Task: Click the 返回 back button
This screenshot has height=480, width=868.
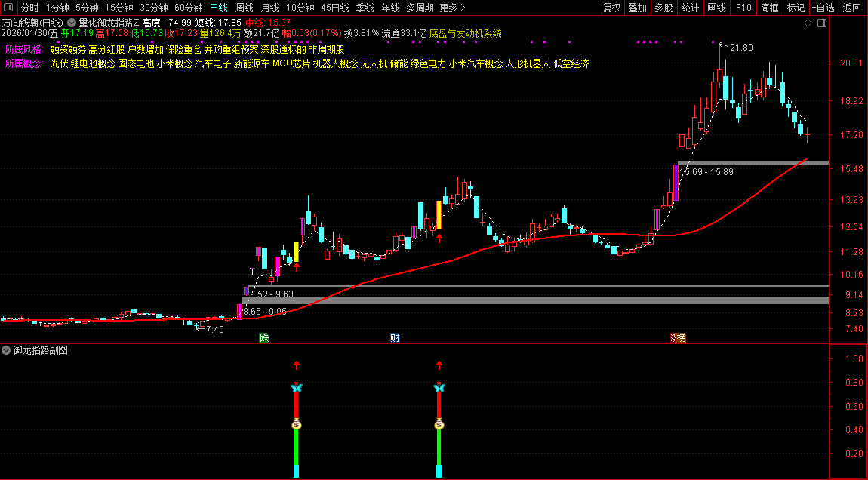Action: click(851, 8)
